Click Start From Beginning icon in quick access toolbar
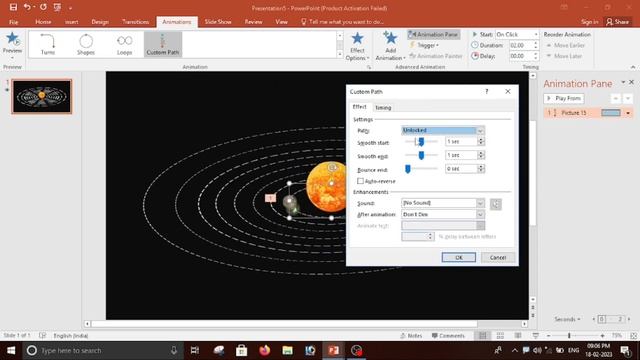Image resolution: width=640 pixels, height=360 pixels. pyautogui.click(x=57, y=7)
